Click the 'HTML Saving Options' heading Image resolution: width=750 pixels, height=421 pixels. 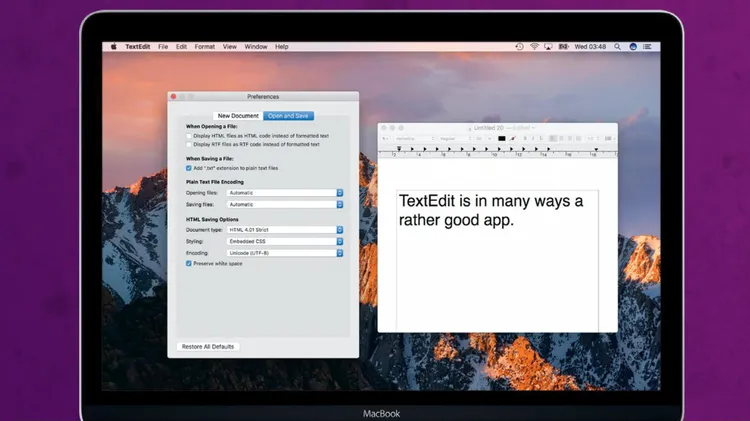click(212, 220)
